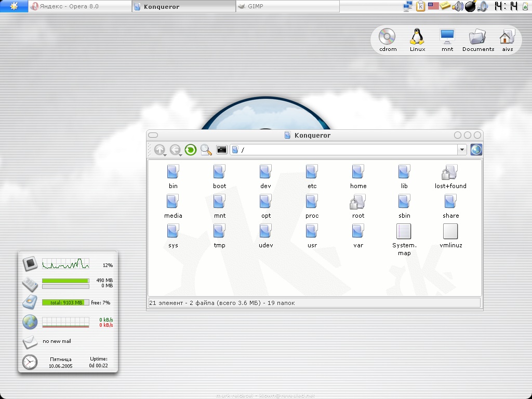Expand the location bar history dropdown
The height and width of the screenshot is (399, 532).
point(462,150)
